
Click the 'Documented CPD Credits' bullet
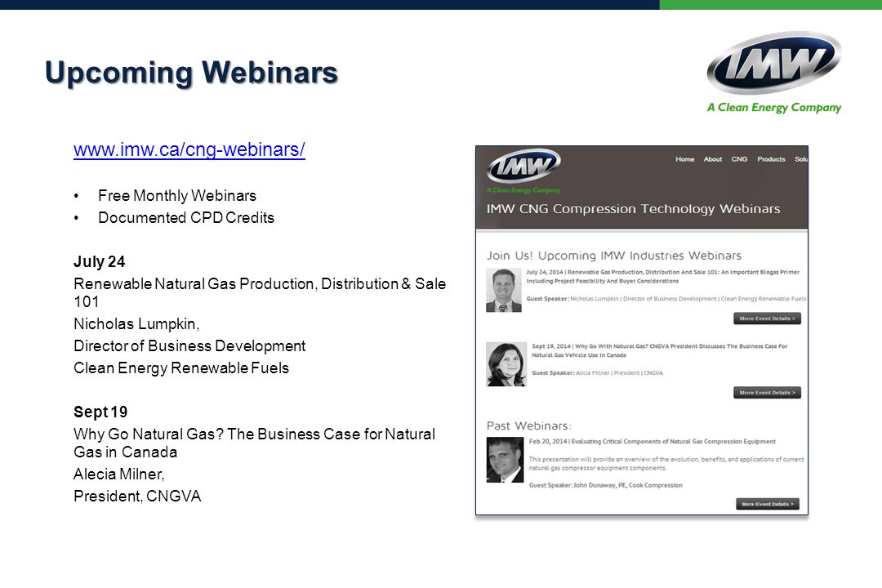click(x=186, y=218)
